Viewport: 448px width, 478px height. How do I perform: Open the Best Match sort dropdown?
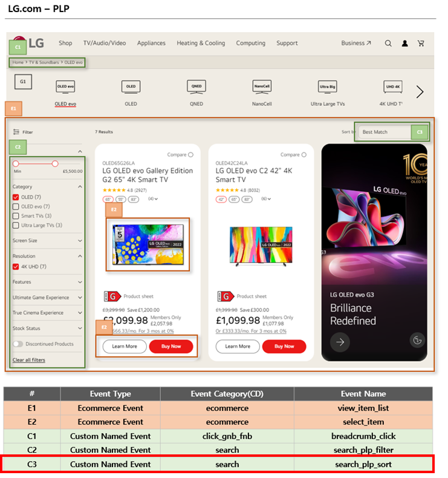coord(385,132)
